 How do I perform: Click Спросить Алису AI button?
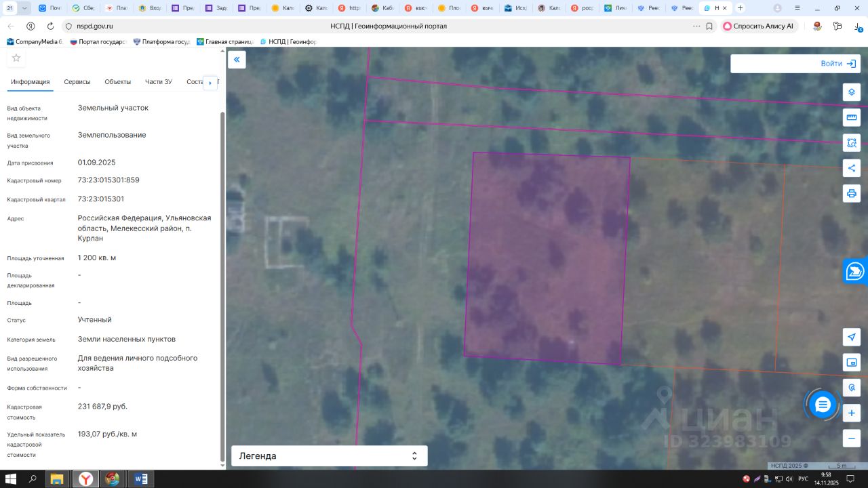point(758,26)
